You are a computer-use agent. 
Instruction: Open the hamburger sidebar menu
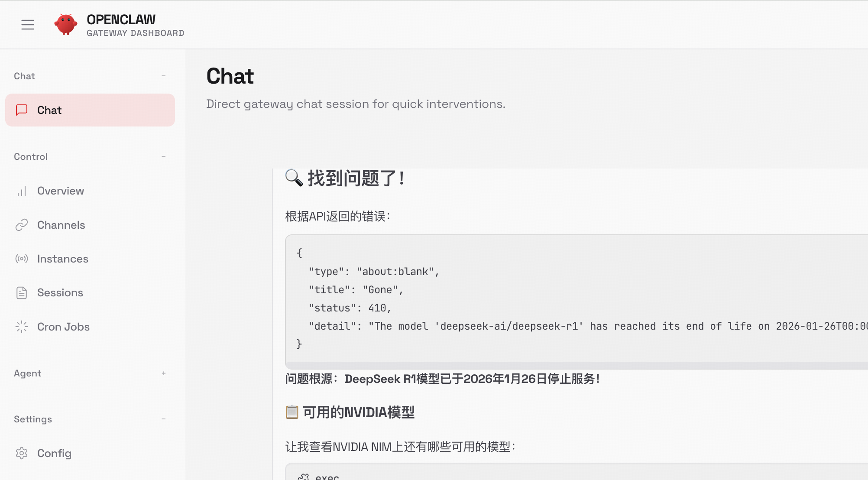[27, 25]
